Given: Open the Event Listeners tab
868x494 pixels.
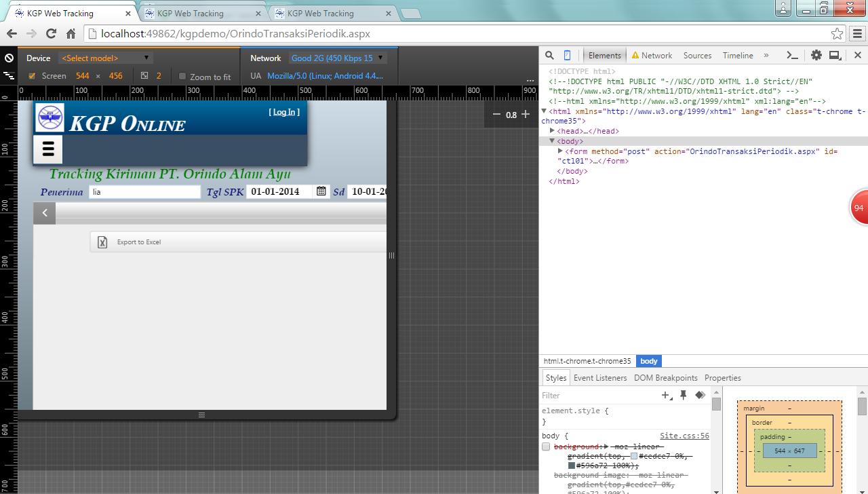Looking at the screenshot, I should point(601,378).
